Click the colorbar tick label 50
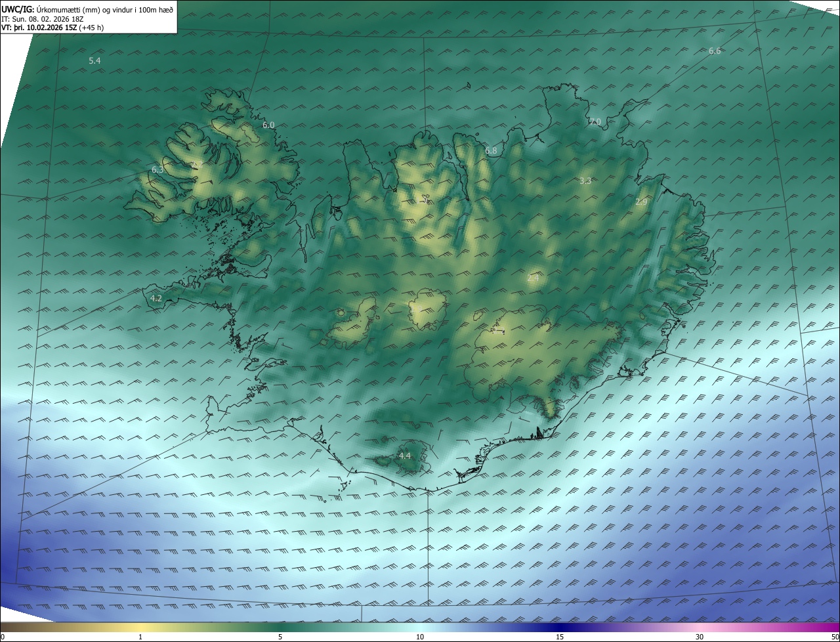The image size is (840, 642). click(x=835, y=637)
